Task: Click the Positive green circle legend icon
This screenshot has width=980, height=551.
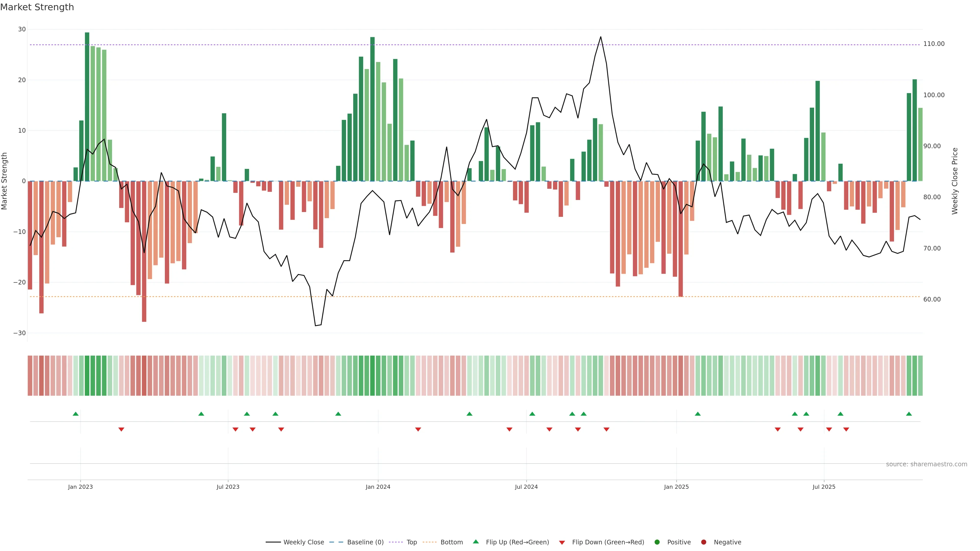Action: click(x=657, y=542)
